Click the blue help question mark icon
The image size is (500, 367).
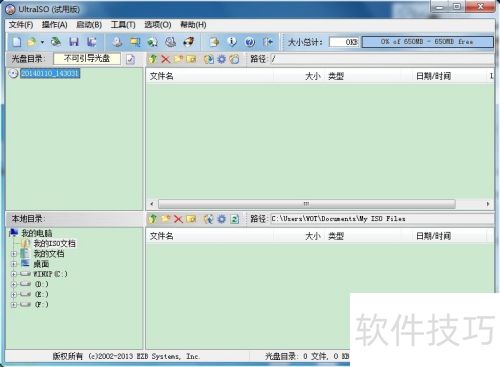coord(250,42)
